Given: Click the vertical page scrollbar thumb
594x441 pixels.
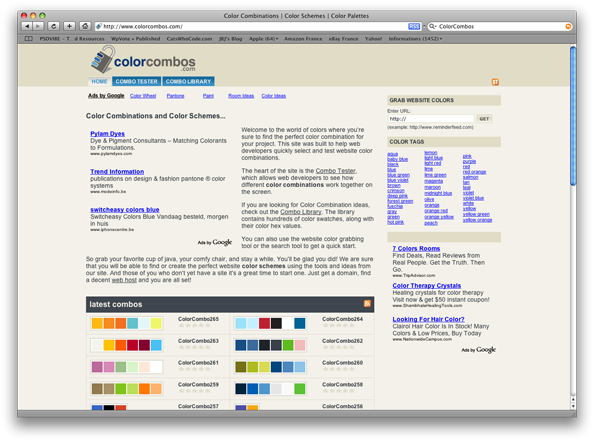Looking at the screenshot, I should click(x=573, y=116).
